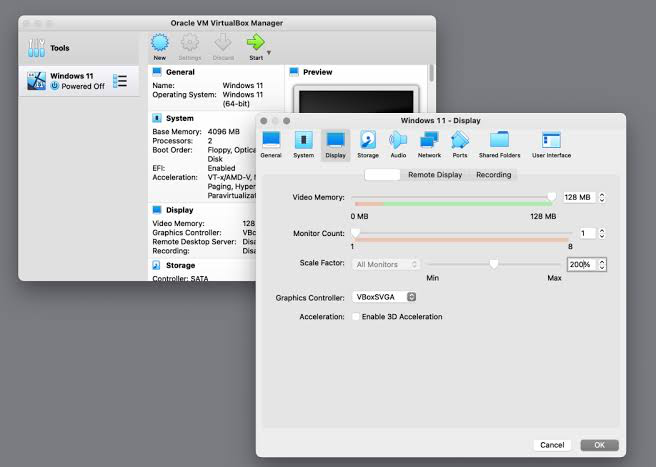
Task: Click the Cancel button
Action: coord(552,445)
